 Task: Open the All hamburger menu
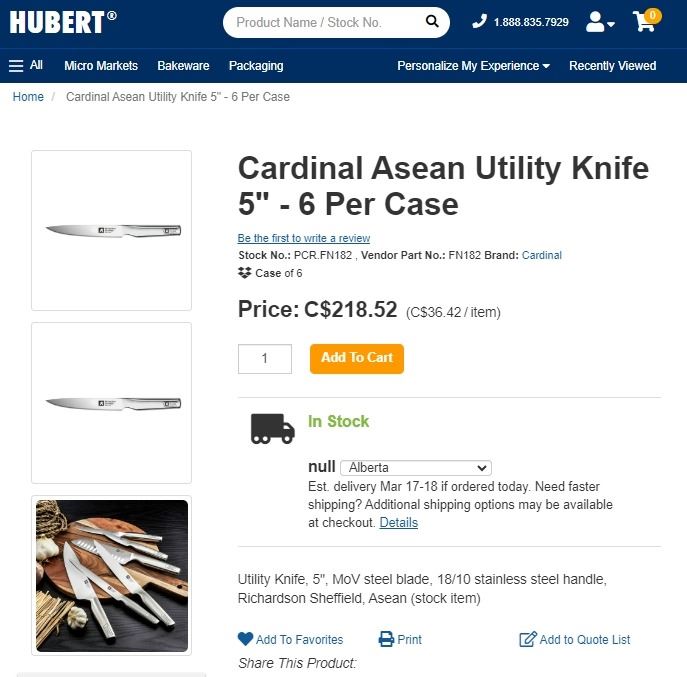26,66
